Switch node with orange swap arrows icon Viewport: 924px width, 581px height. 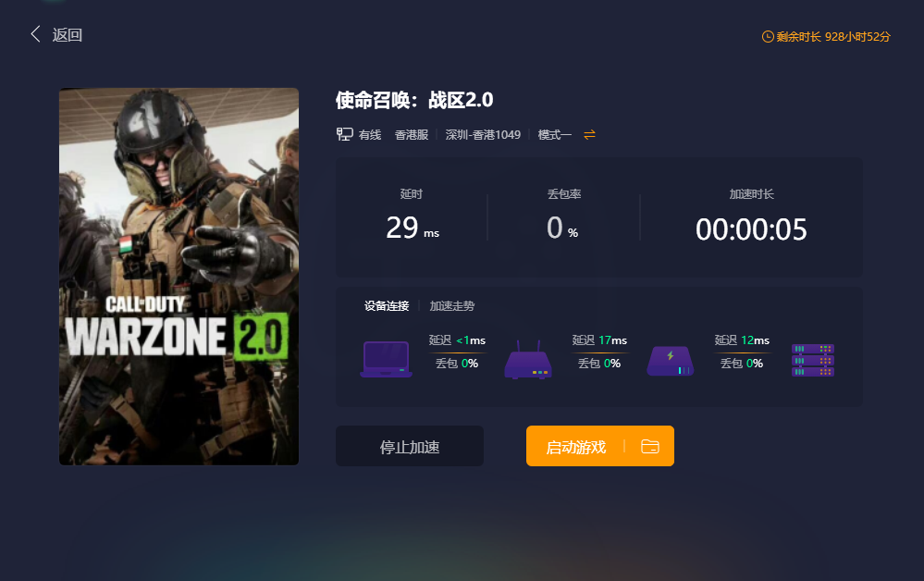(589, 135)
